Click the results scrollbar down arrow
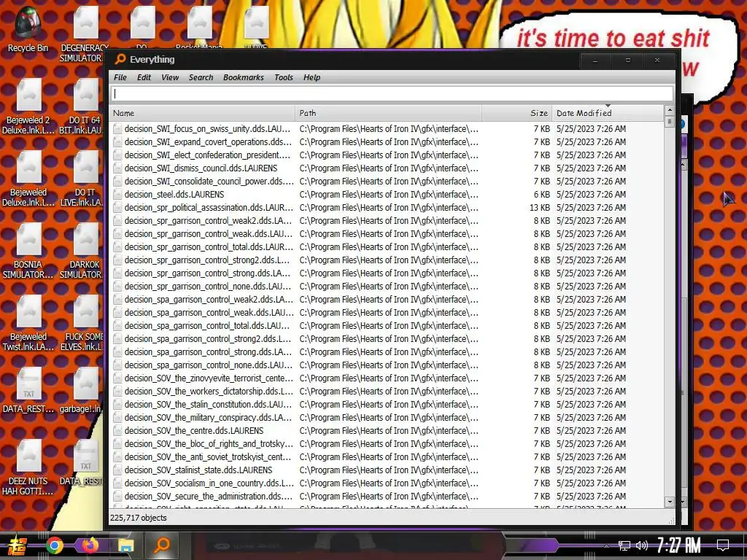Viewport: 747px width, 560px height. tap(670, 502)
